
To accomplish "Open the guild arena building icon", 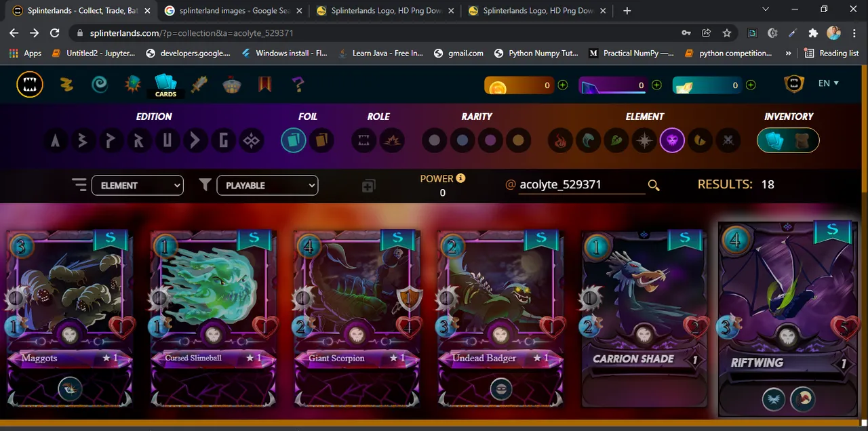I will (232, 85).
